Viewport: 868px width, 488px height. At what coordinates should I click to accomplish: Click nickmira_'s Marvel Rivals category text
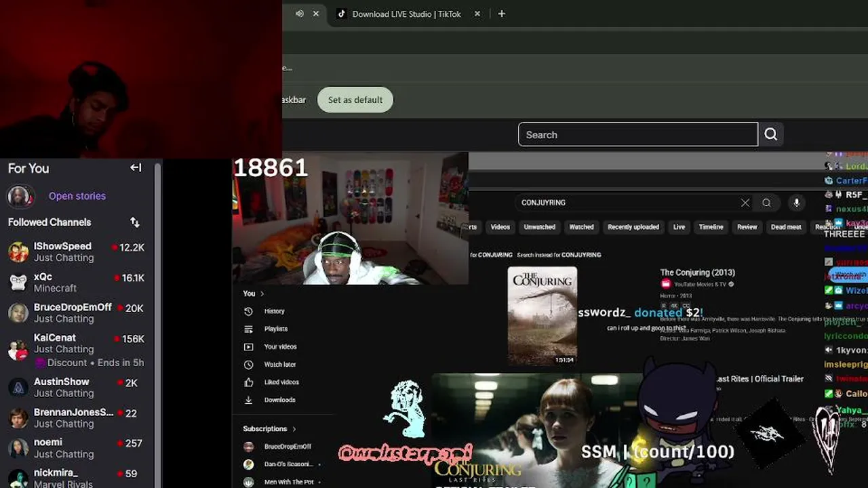click(63, 484)
